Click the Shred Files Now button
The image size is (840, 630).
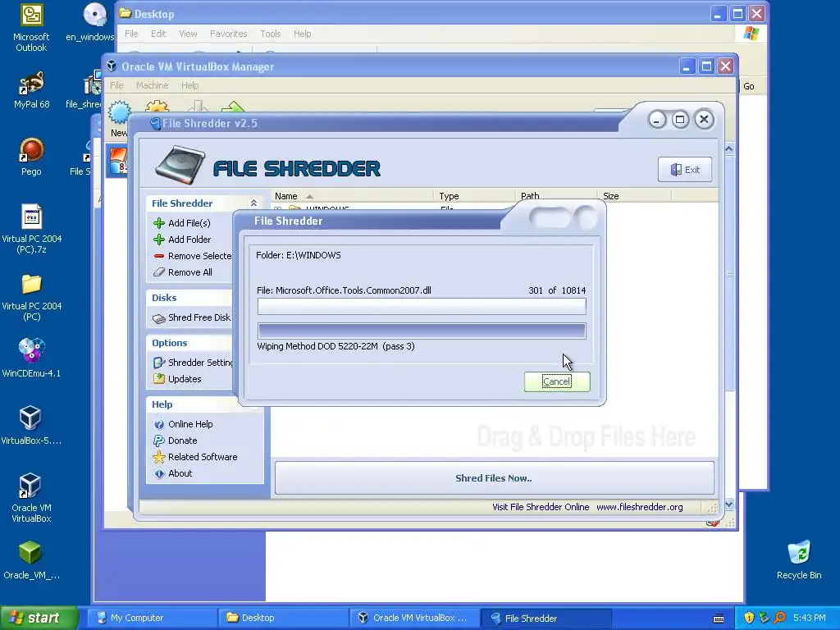494,478
